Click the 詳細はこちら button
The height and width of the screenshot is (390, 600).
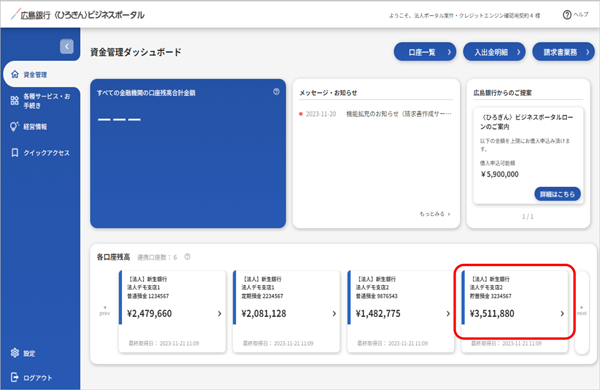tap(557, 194)
